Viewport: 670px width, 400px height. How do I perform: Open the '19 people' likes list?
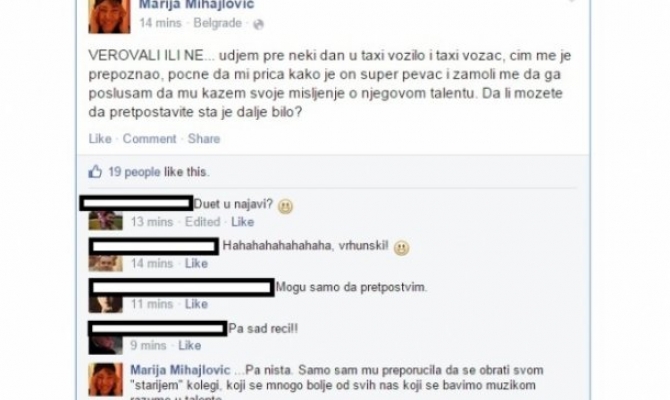(134, 172)
